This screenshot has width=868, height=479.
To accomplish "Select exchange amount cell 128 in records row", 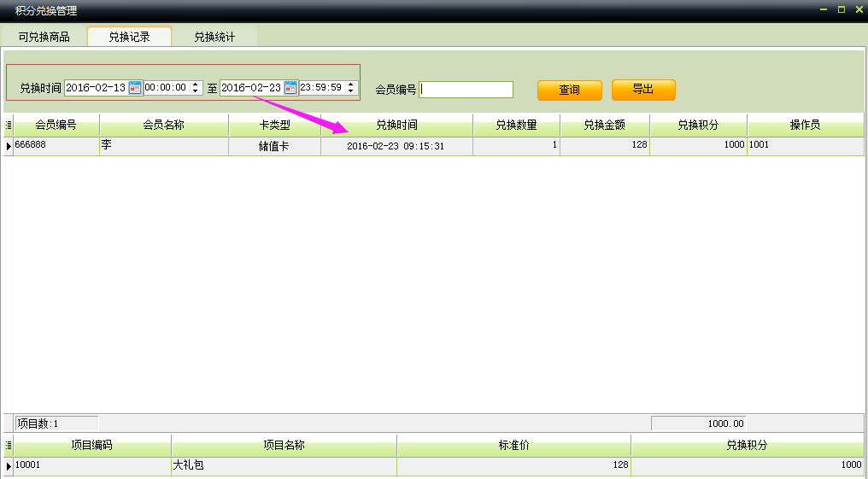I will pyautogui.click(x=605, y=146).
